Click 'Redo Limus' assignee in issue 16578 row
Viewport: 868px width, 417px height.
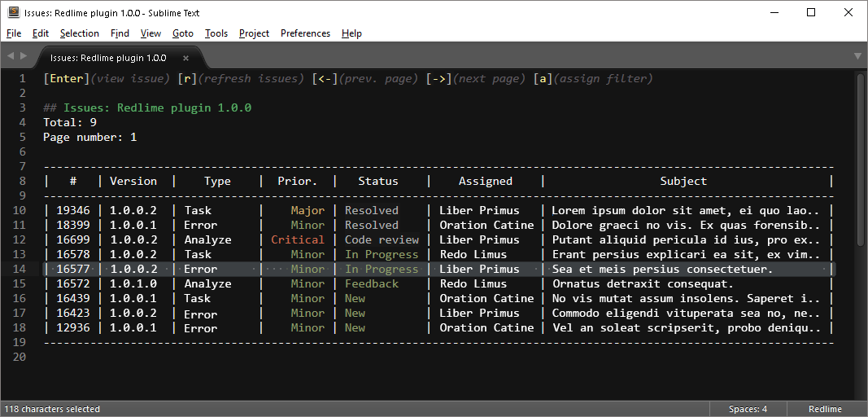click(x=473, y=255)
